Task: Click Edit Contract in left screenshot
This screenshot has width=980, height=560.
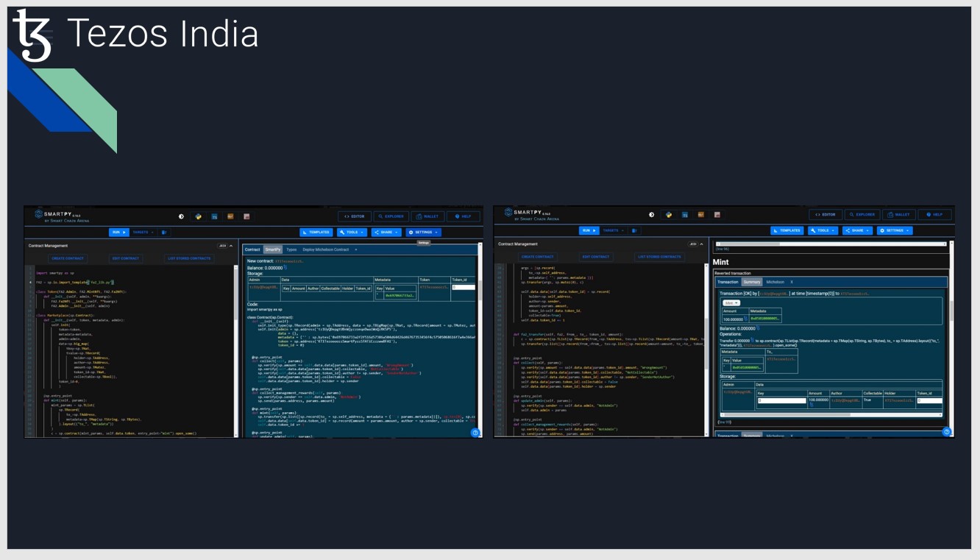Action: coord(126,258)
